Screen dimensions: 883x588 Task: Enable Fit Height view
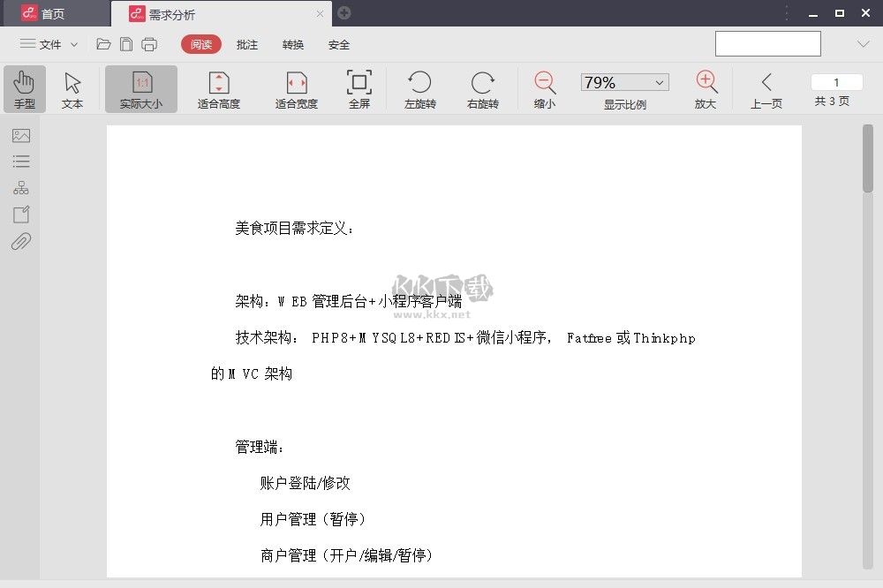218,88
